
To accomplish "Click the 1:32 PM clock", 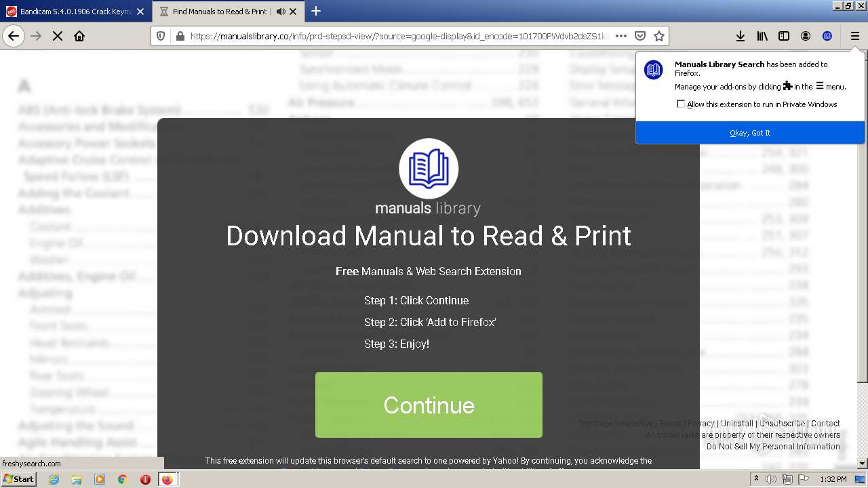I will coord(833,479).
